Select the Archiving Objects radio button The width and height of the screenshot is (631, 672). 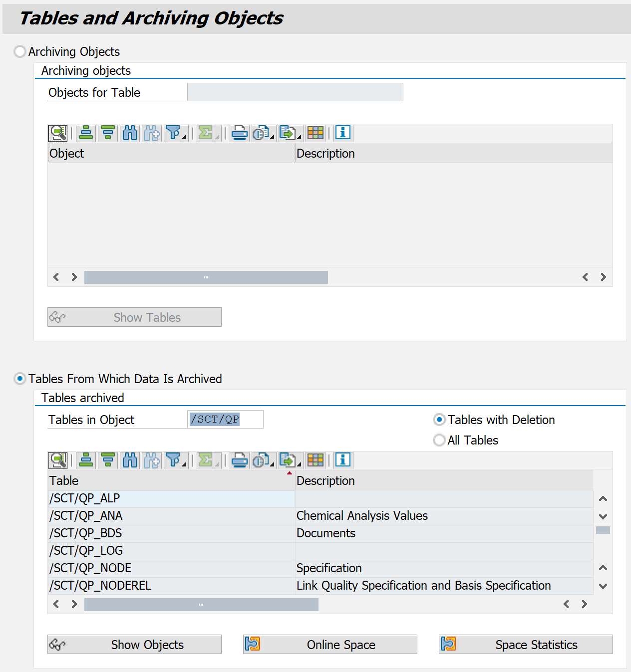20,52
